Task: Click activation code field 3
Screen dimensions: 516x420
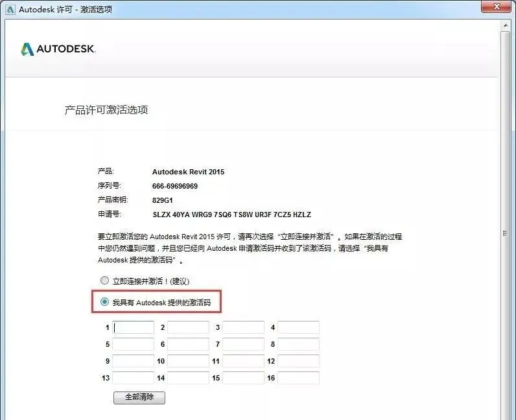Action: pos(244,327)
